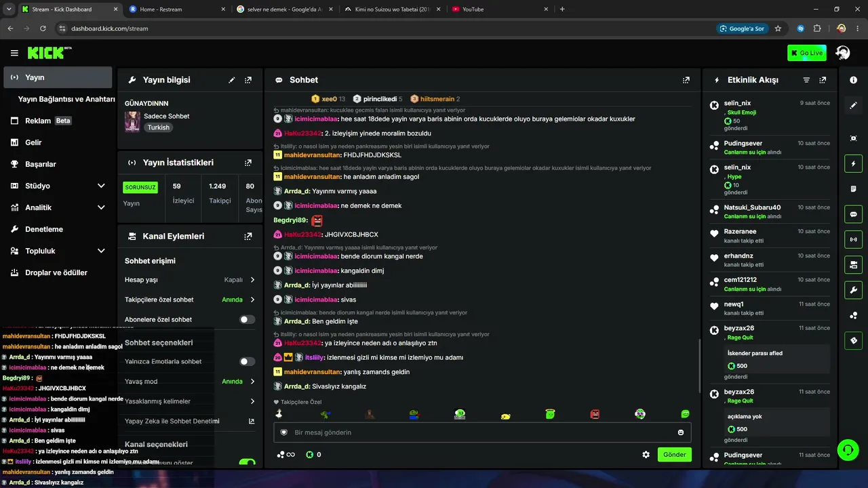The height and width of the screenshot is (488, 868).
Task: Click the Go Live button
Action: (x=807, y=53)
